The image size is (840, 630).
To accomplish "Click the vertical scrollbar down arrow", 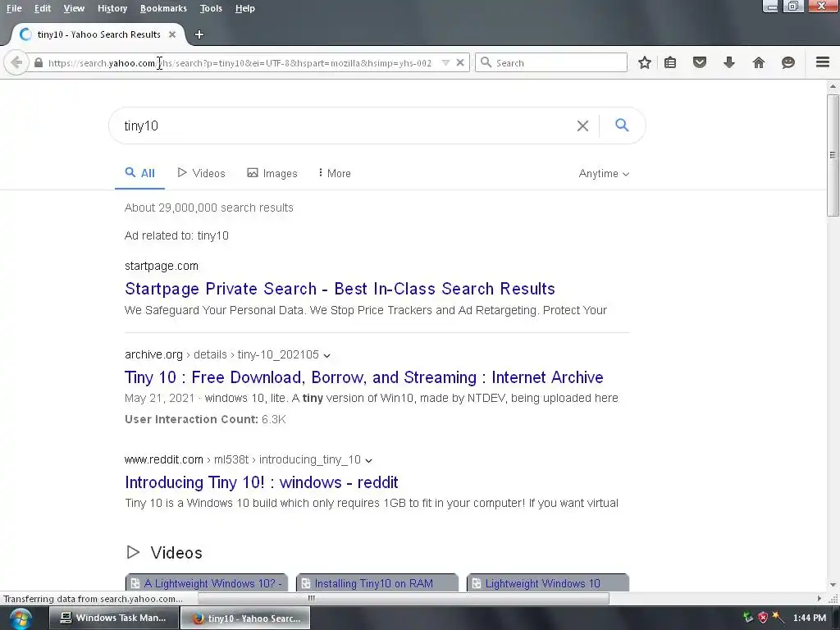I will click(x=833, y=585).
